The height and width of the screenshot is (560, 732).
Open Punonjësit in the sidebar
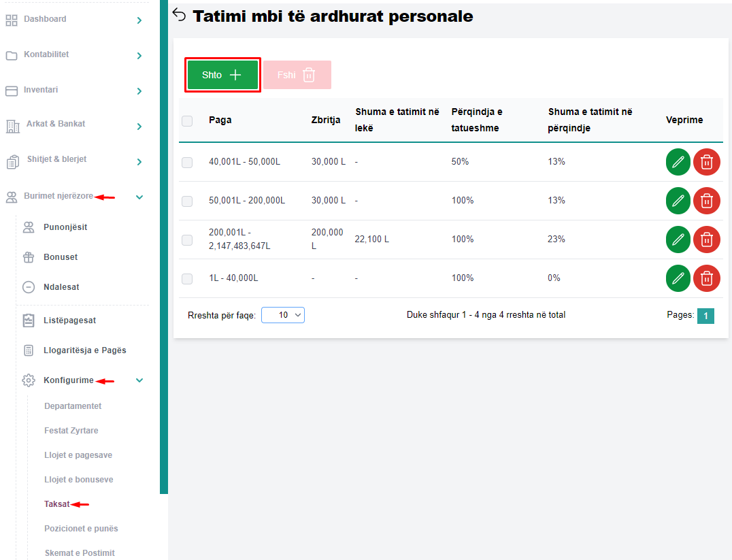point(65,227)
